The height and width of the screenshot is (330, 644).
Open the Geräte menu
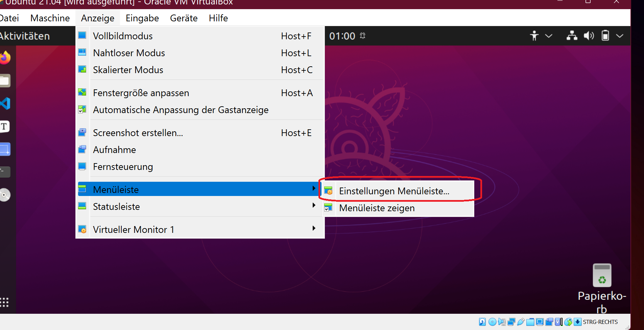pyautogui.click(x=184, y=18)
